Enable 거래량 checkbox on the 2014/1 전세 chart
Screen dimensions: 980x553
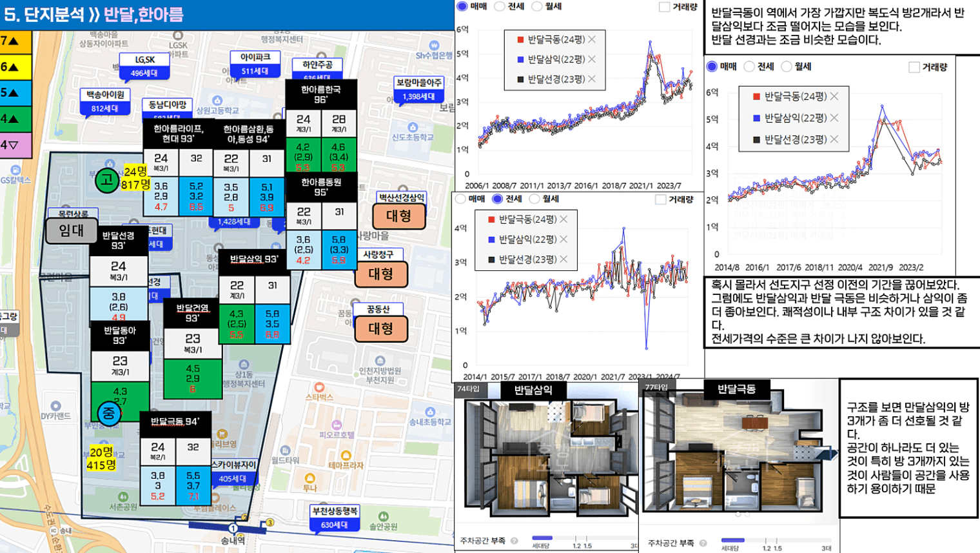[x=660, y=199]
